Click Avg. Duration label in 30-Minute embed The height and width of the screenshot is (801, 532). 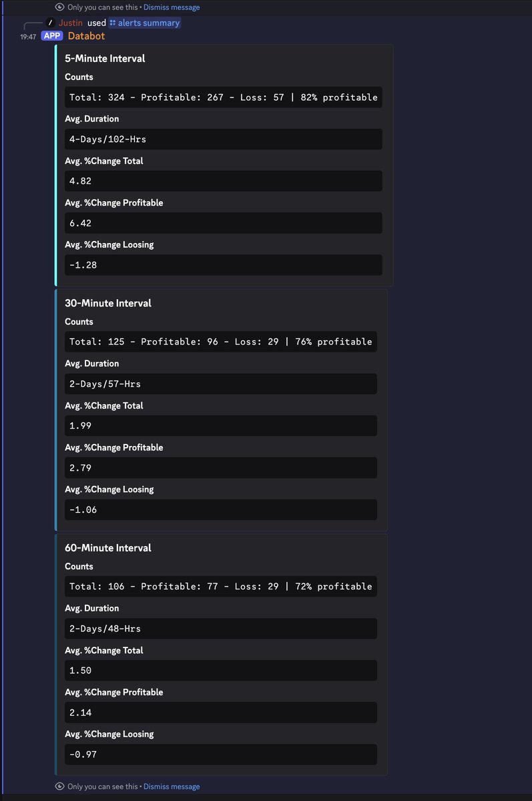[x=92, y=364]
